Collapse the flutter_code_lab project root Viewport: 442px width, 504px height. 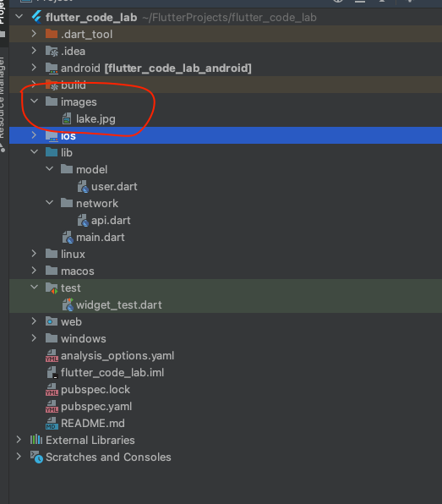tap(19, 16)
